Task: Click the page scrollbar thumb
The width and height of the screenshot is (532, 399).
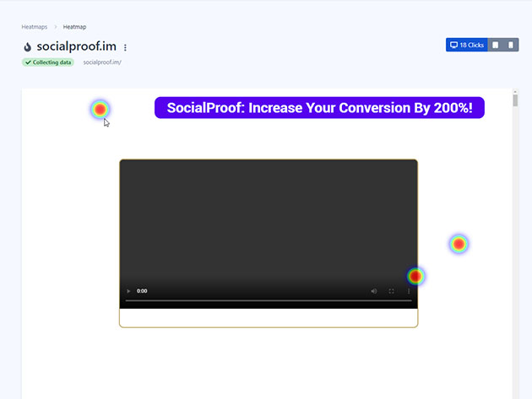Action: click(x=515, y=100)
